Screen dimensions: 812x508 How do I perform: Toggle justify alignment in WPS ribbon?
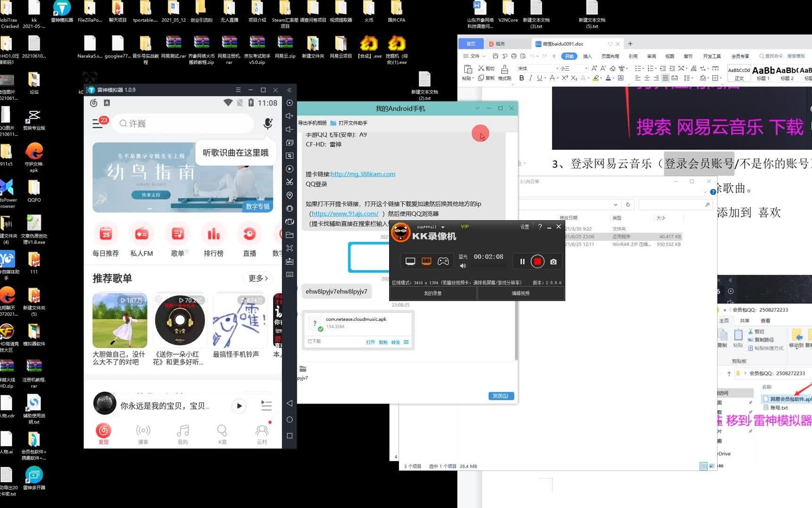pyautogui.click(x=665, y=78)
